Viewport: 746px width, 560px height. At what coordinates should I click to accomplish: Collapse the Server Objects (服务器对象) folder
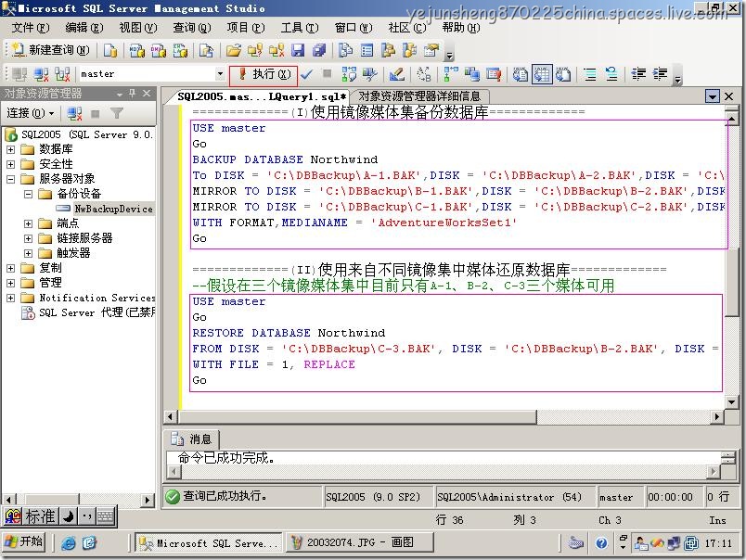pyautogui.click(x=10, y=179)
